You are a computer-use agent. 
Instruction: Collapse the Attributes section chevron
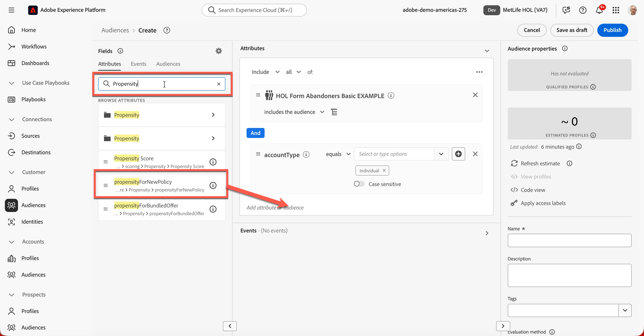click(487, 51)
